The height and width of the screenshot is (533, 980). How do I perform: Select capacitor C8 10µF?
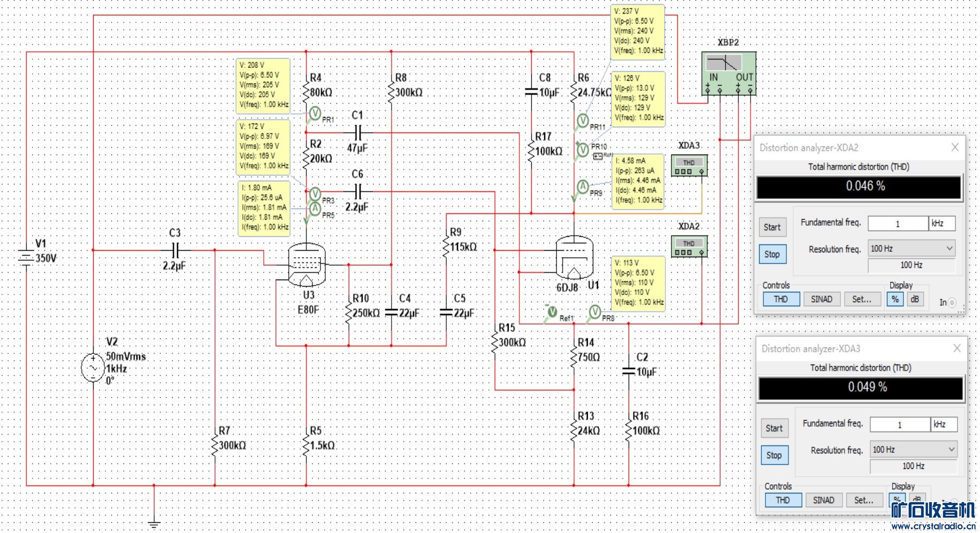531,92
